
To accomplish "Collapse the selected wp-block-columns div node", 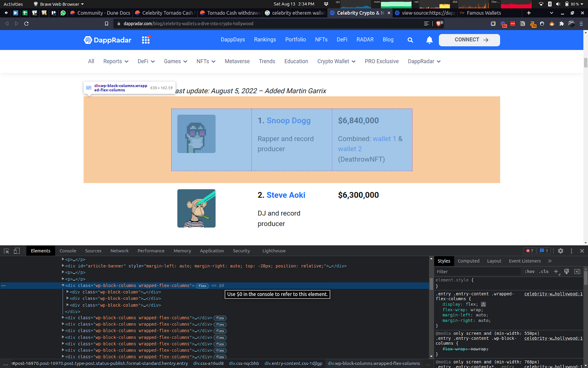I will point(63,286).
